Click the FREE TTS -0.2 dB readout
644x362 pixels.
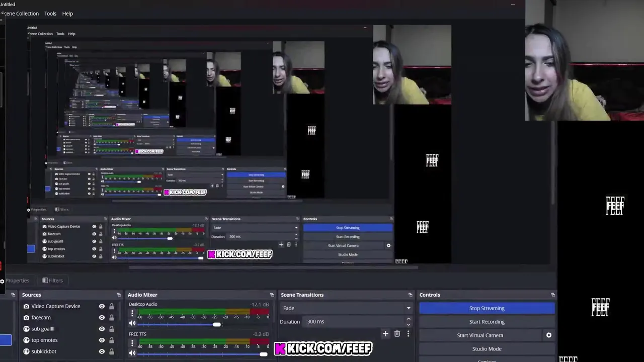(261, 334)
